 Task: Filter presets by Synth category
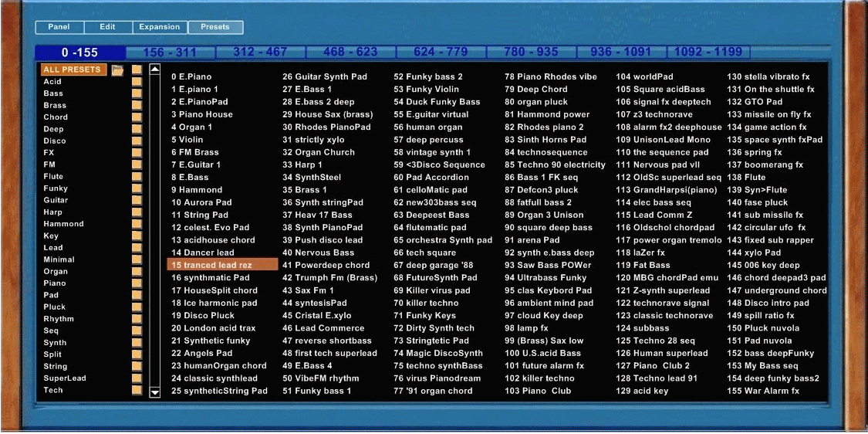(x=55, y=343)
